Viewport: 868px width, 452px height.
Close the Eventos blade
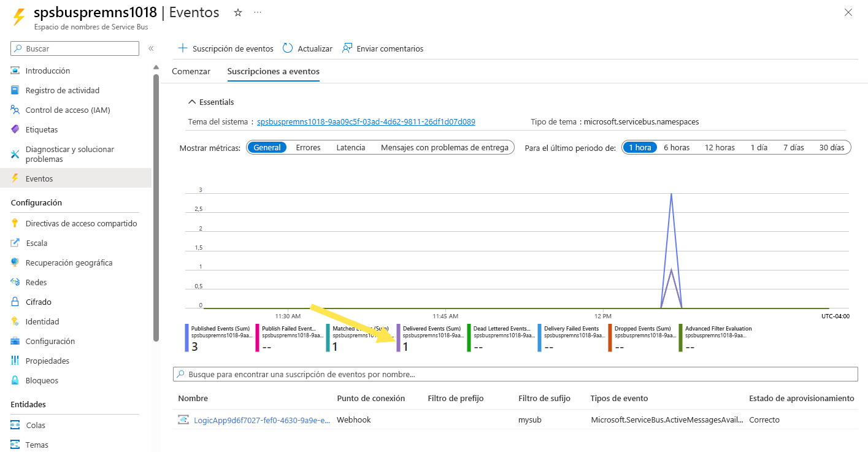(x=848, y=12)
